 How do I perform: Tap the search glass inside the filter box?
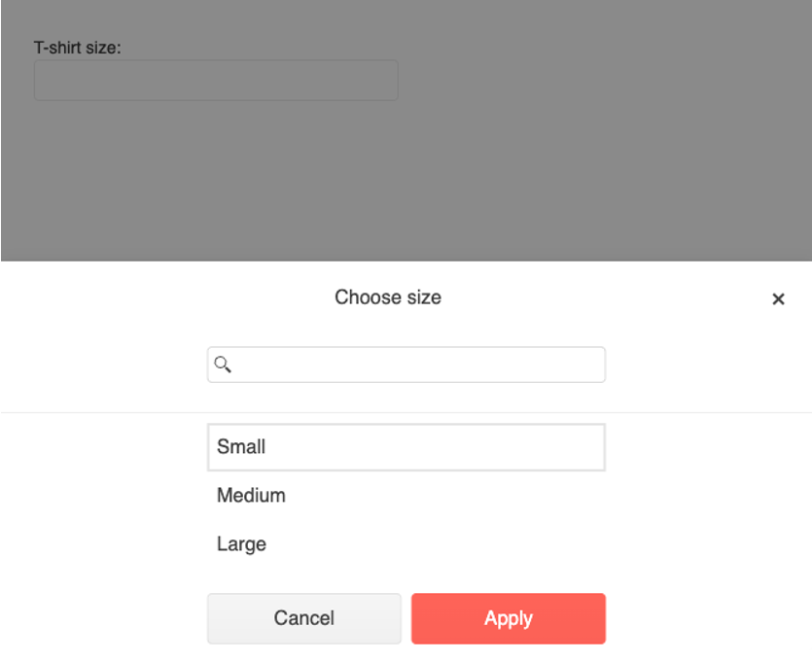(223, 365)
